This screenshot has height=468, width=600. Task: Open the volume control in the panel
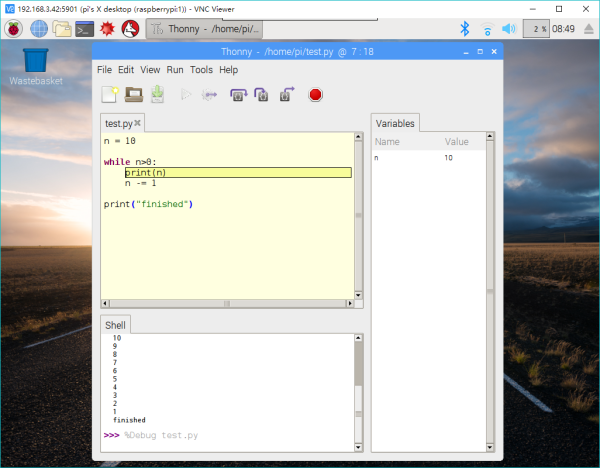point(509,29)
